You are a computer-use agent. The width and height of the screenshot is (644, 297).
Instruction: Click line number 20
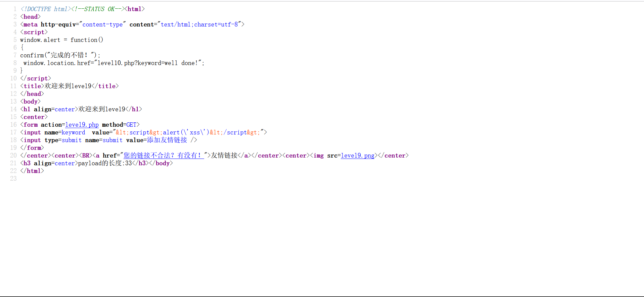(13, 156)
